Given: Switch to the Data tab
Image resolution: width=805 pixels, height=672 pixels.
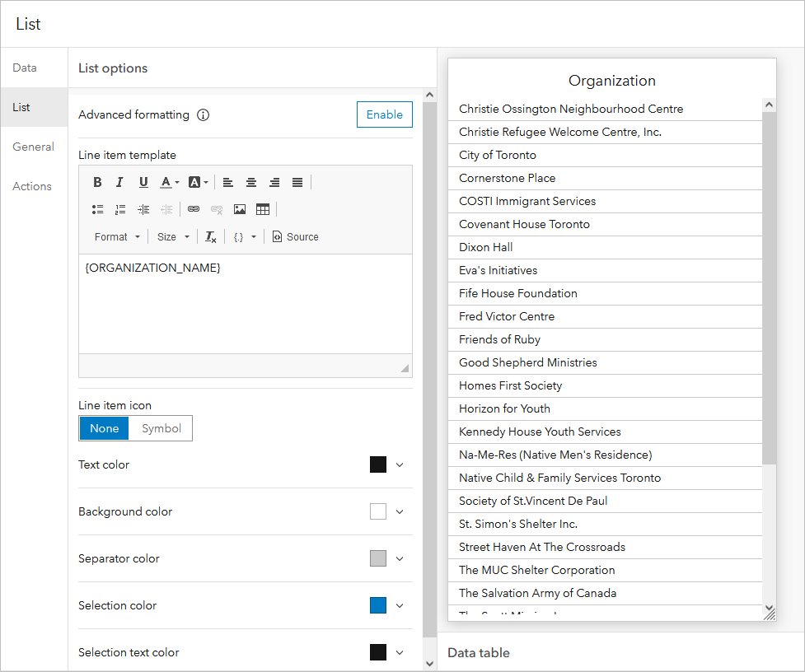Looking at the screenshot, I should click(26, 68).
